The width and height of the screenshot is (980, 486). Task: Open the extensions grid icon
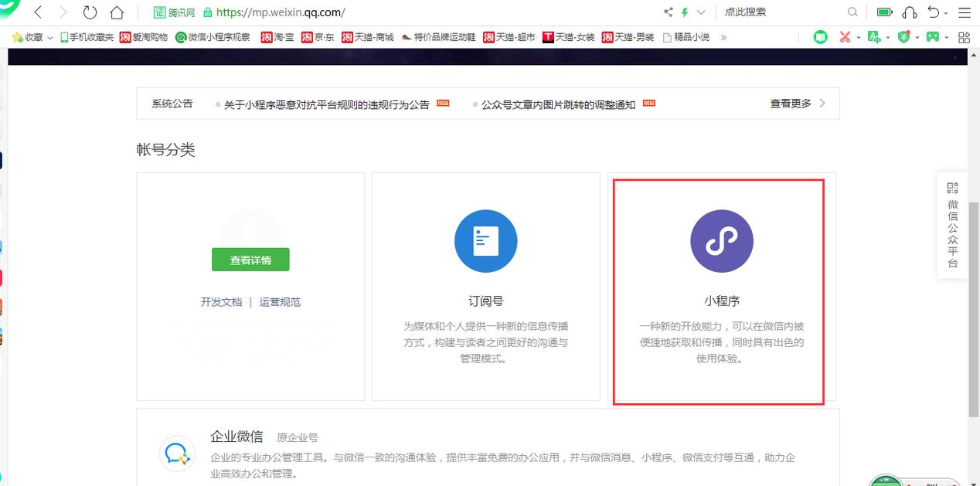(x=964, y=37)
